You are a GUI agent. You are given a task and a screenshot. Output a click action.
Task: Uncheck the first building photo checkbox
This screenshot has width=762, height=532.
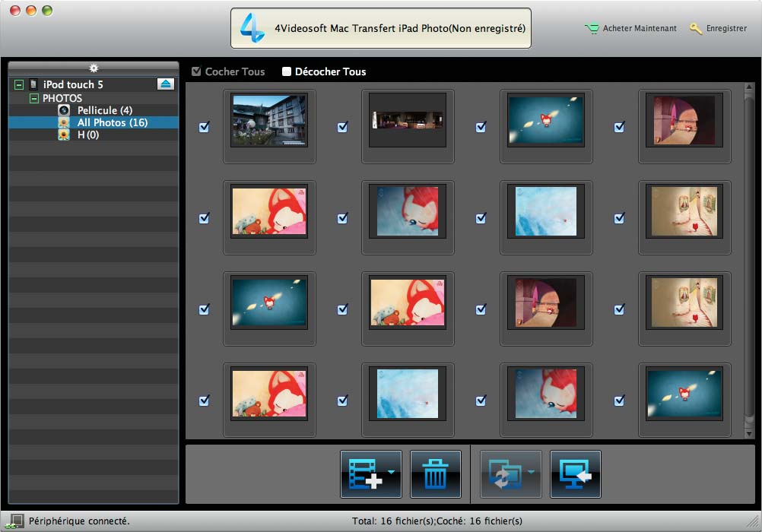(x=204, y=127)
